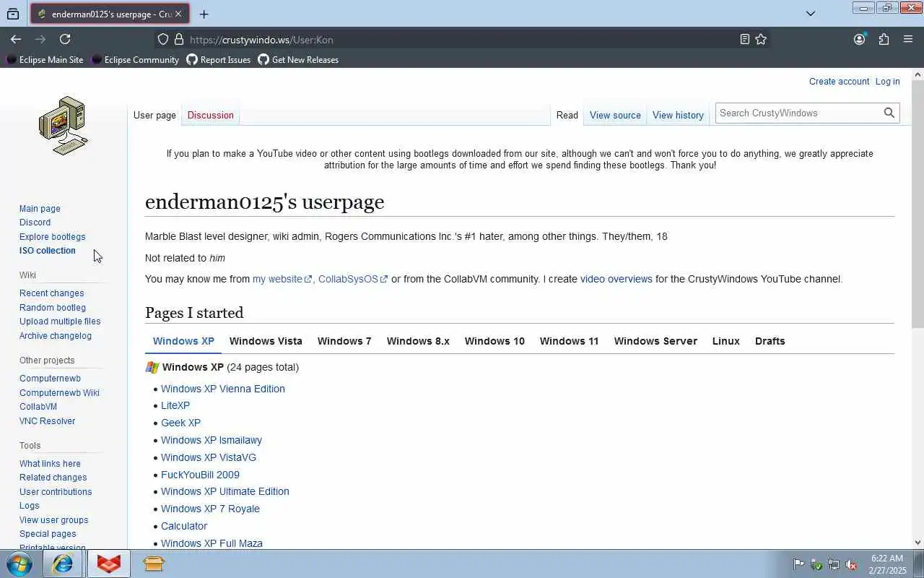Image resolution: width=924 pixels, height=578 pixels.
Task: Toggle reader view icon in address bar
Action: pyautogui.click(x=745, y=39)
